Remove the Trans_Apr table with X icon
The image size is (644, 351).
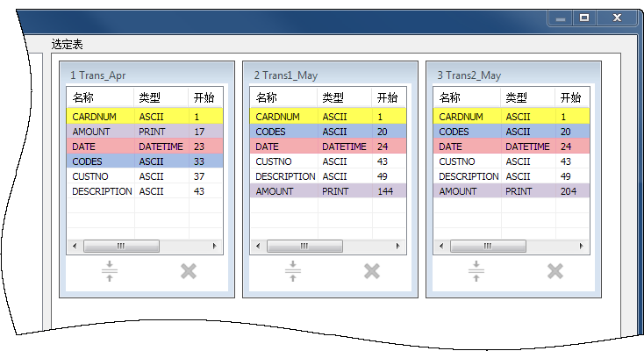pos(188,271)
